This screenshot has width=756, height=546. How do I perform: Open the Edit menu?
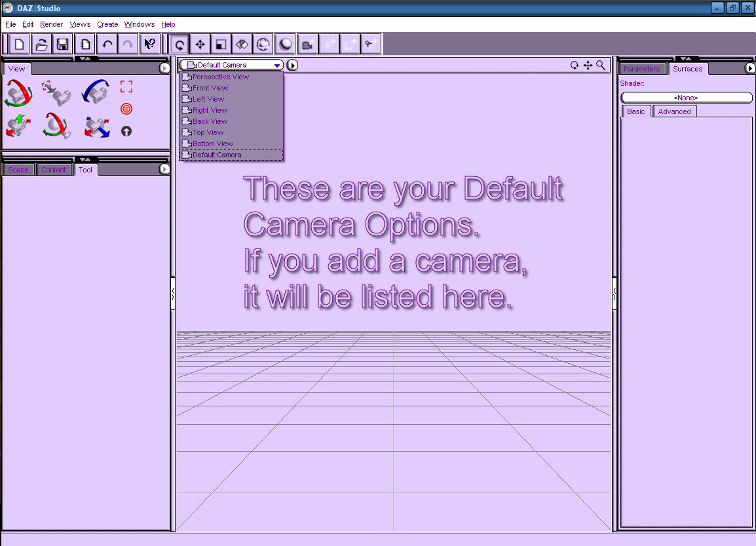click(x=28, y=25)
